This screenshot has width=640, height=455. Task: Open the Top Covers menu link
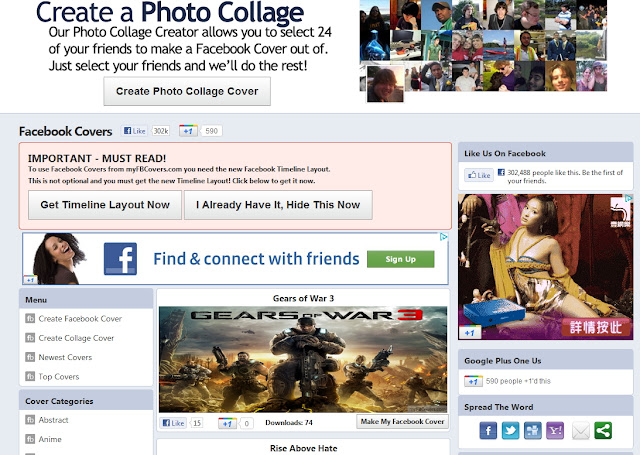(x=59, y=376)
